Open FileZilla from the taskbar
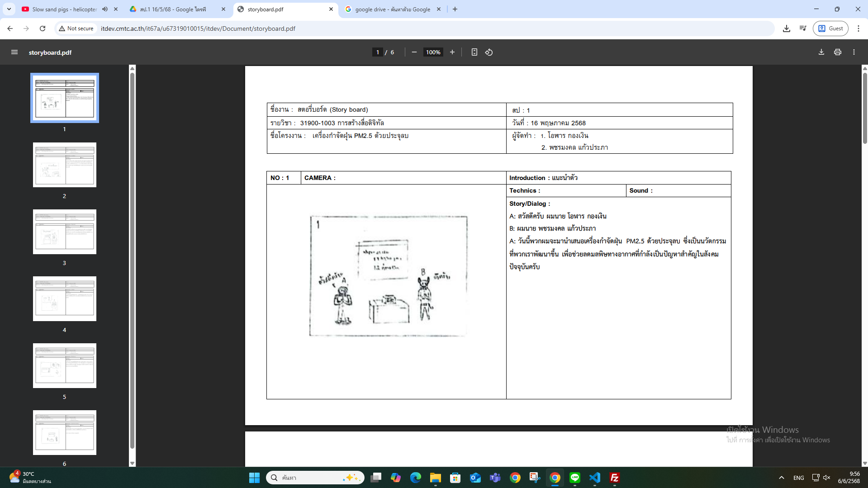This screenshot has height=488, width=868. pos(614,478)
